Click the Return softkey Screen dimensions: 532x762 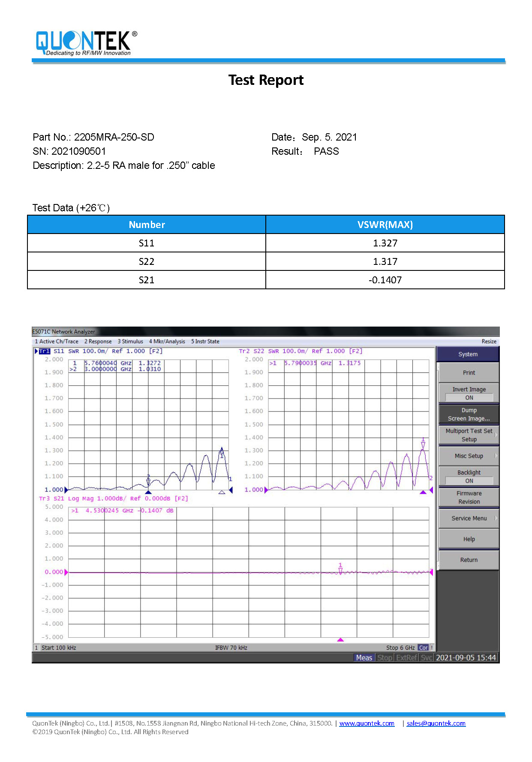point(469,560)
